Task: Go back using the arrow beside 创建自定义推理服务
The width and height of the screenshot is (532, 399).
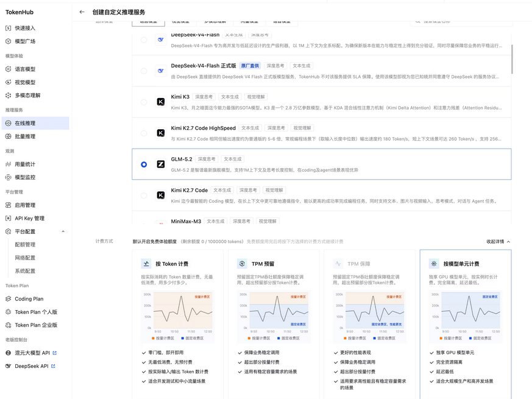Action: pos(82,12)
